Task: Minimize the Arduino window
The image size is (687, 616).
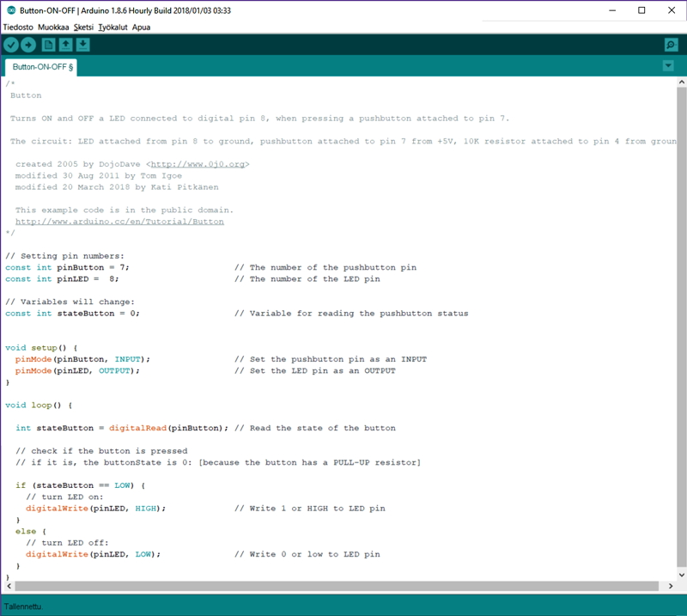Action: (x=612, y=10)
